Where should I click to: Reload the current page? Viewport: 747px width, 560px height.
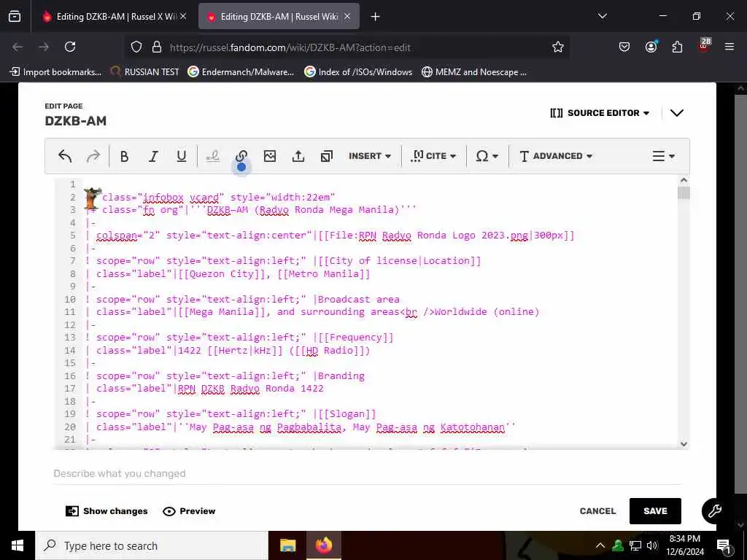pyautogui.click(x=70, y=47)
